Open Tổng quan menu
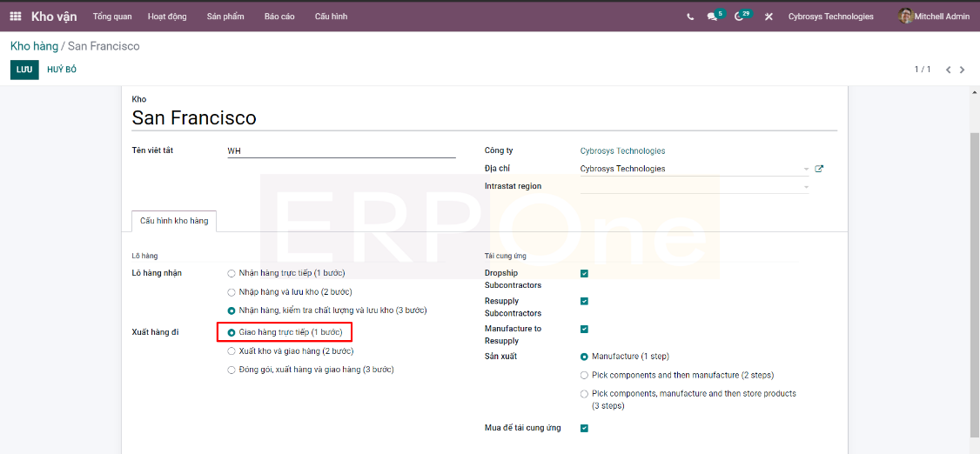The image size is (980, 454). 112,17
